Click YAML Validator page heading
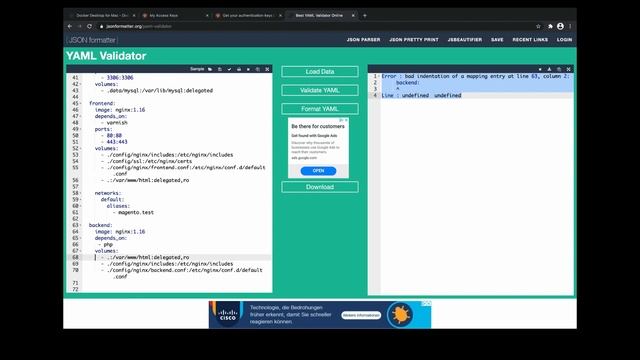This screenshot has height=360, width=640. tap(106, 56)
